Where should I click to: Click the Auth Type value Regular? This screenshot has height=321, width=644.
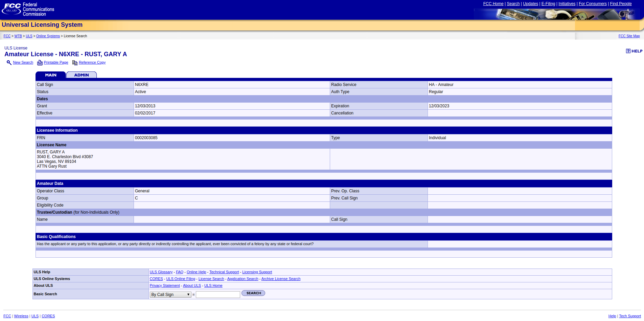point(436,92)
